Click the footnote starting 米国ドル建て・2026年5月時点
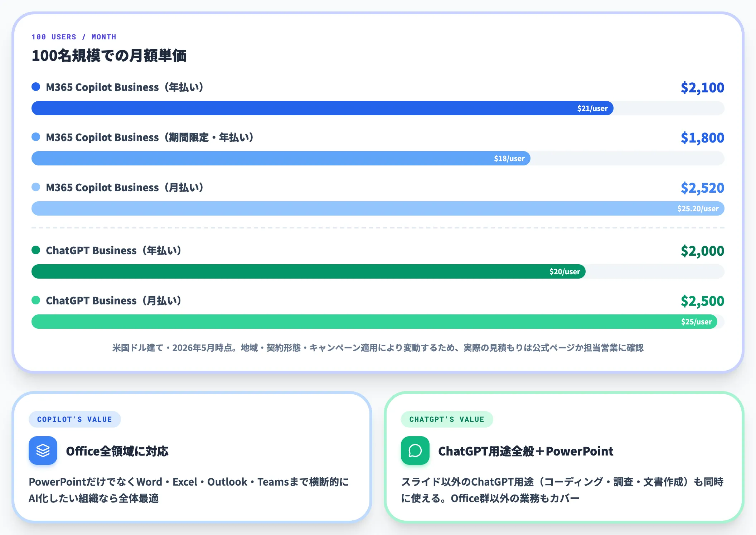The image size is (756, 535). 378,348
